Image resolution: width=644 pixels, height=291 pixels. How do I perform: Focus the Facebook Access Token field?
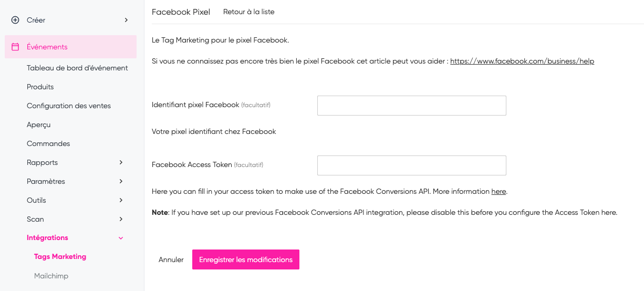(x=411, y=165)
